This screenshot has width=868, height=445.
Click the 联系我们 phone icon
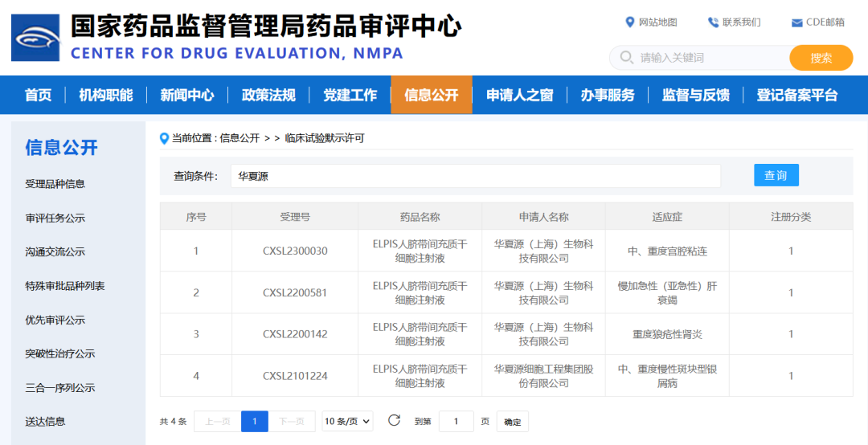(x=713, y=22)
